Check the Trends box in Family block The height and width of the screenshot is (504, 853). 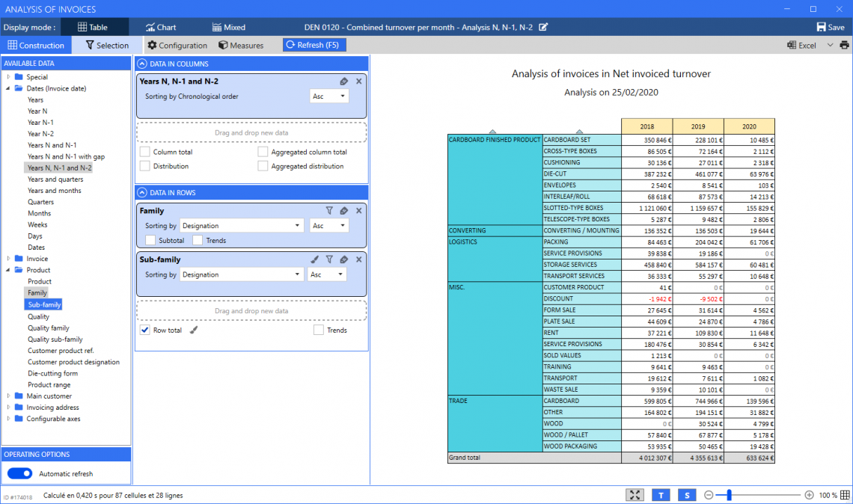(198, 240)
